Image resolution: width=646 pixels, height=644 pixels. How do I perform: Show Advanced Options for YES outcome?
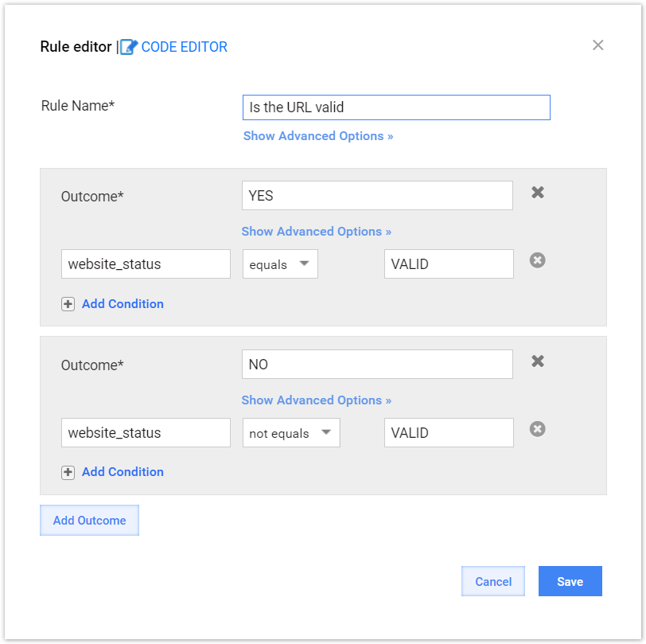tap(317, 232)
